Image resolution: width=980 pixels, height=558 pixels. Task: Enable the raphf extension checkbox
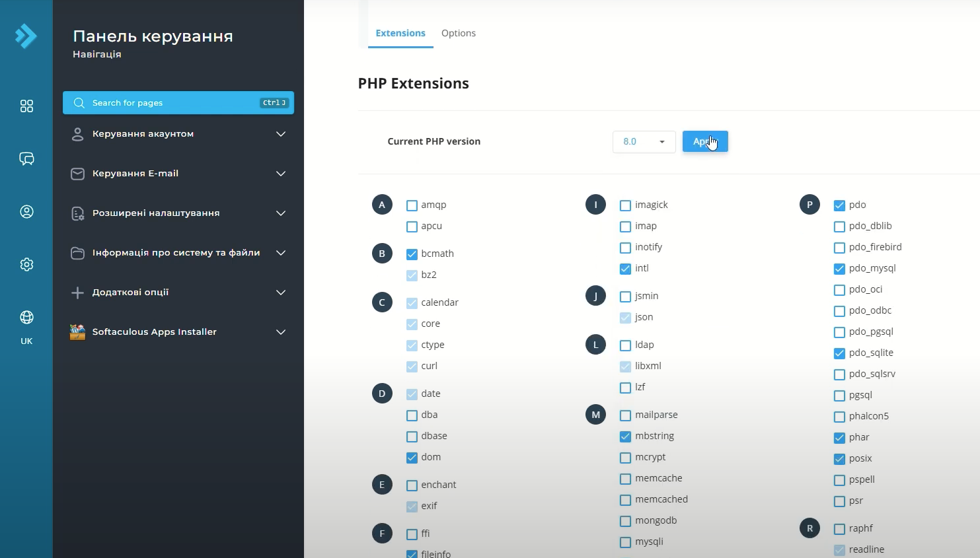tap(839, 529)
